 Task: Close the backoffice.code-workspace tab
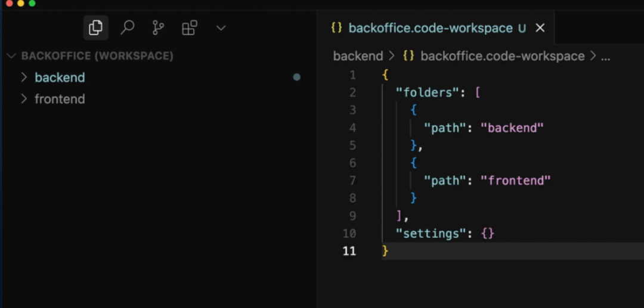540,28
